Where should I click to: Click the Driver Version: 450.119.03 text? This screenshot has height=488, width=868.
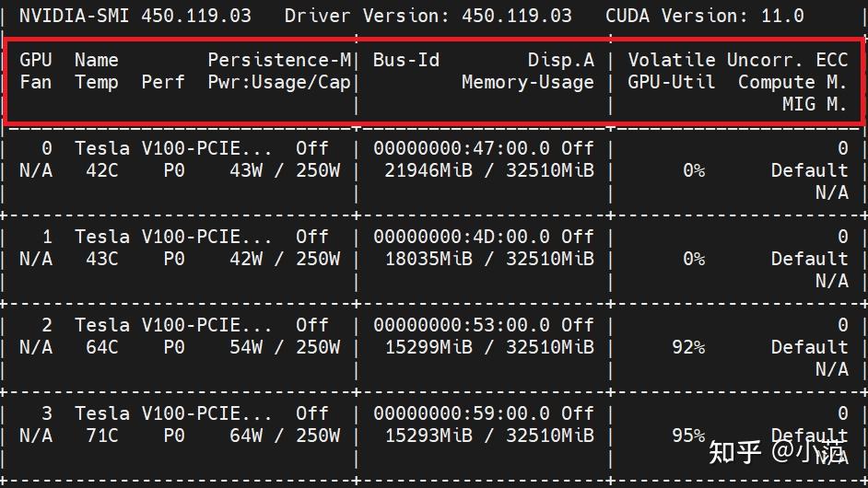[428, 16]
